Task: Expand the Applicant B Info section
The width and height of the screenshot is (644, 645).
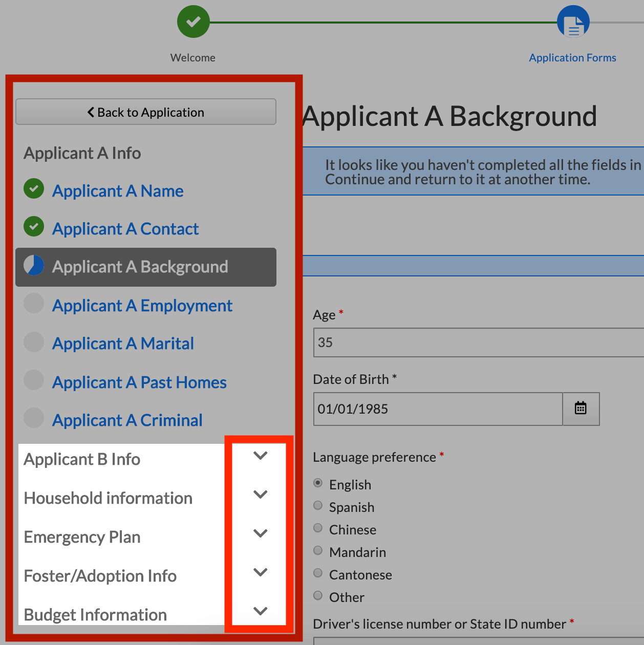Action: click(261, 456)
